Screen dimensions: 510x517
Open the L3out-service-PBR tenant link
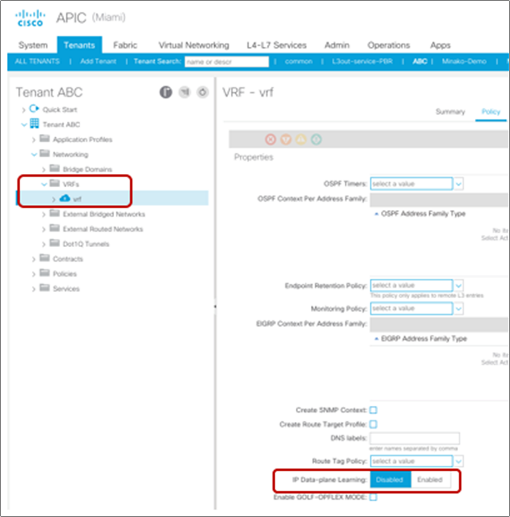pyautogui.click(x=362, y=61)
